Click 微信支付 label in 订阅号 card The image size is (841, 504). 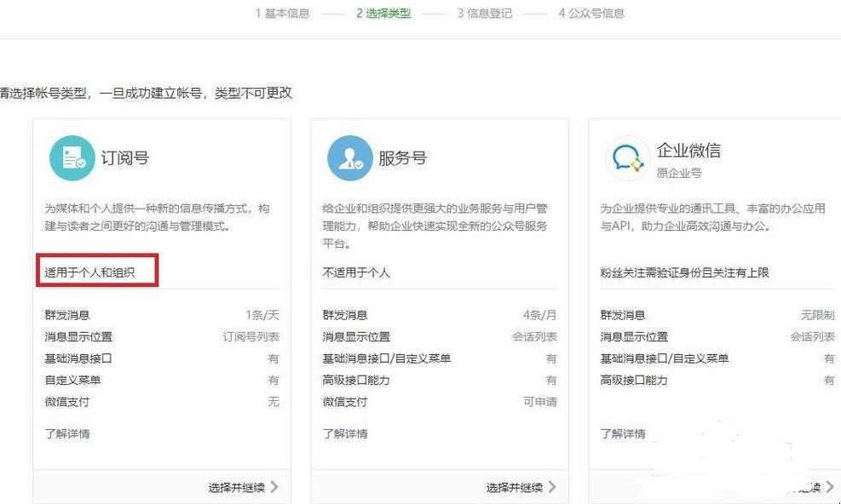67,402
